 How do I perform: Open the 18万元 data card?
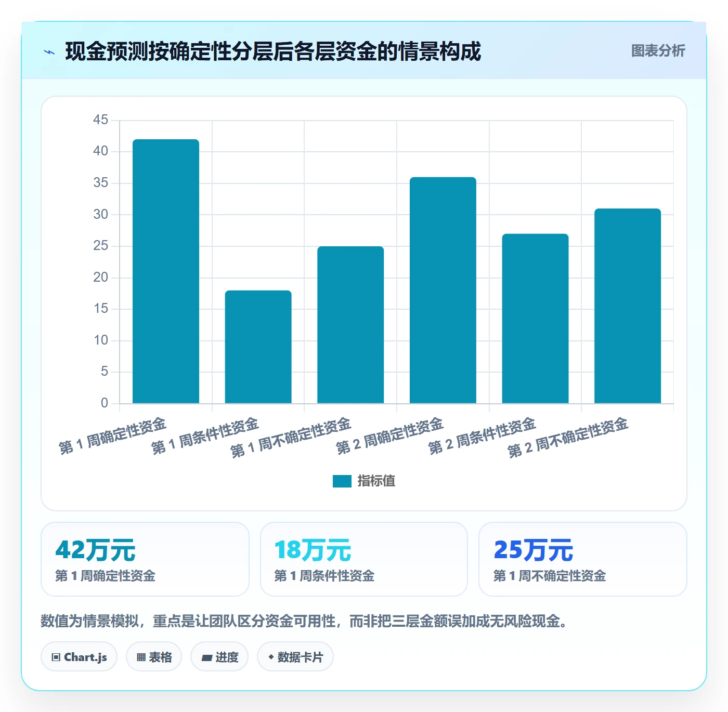(x=364, y=559)
